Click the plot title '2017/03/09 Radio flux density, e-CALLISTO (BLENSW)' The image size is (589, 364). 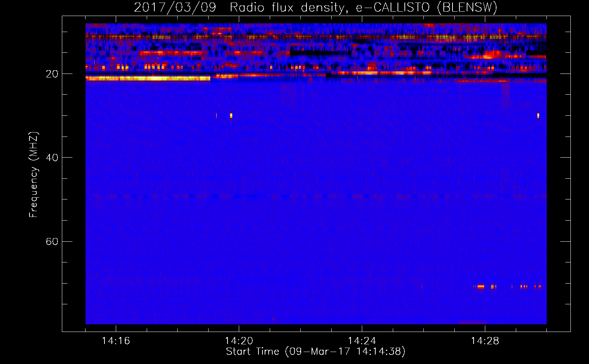316,7
